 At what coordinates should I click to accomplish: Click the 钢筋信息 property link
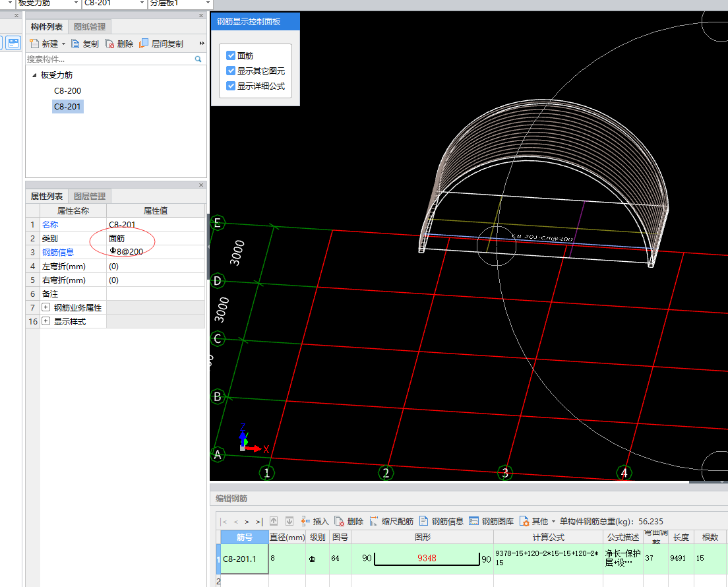(58, 252)
